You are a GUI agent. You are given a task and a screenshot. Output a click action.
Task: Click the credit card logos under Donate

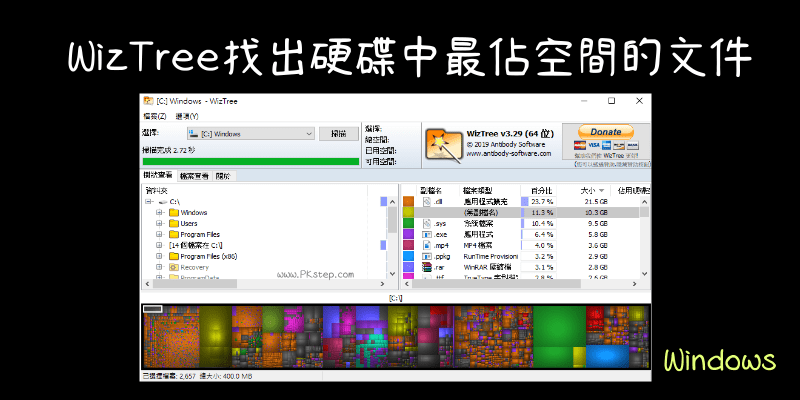click(606, 145)
